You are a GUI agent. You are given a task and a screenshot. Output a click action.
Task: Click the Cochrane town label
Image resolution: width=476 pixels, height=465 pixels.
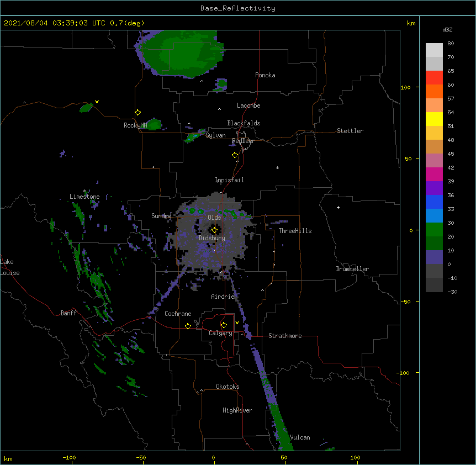pyautogui.click(x=178, y=314)
